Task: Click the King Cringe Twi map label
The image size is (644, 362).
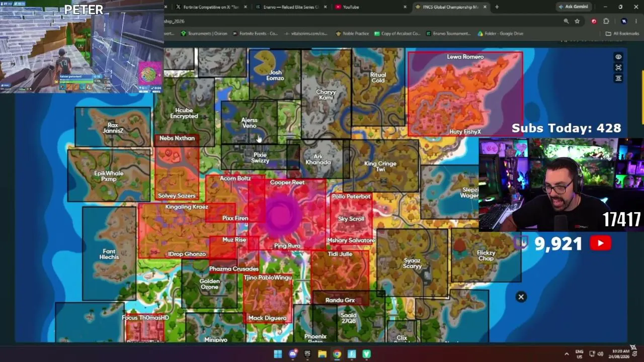Action: 380,166
